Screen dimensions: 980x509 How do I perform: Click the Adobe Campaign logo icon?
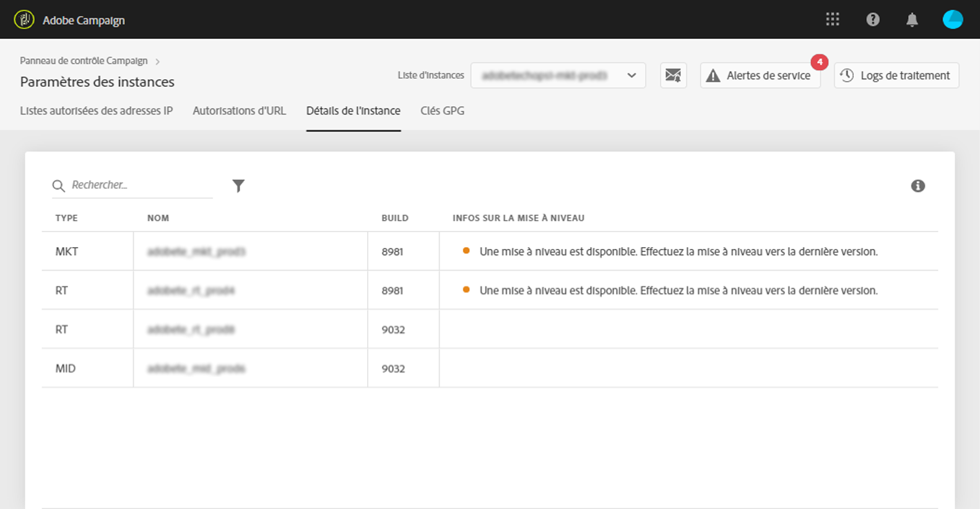[24, 20]
